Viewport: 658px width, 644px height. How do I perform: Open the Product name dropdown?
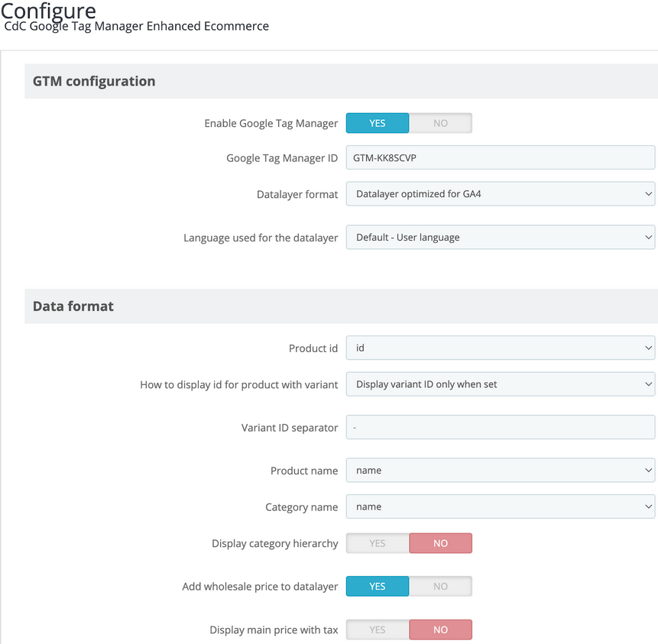coord(500,471)
